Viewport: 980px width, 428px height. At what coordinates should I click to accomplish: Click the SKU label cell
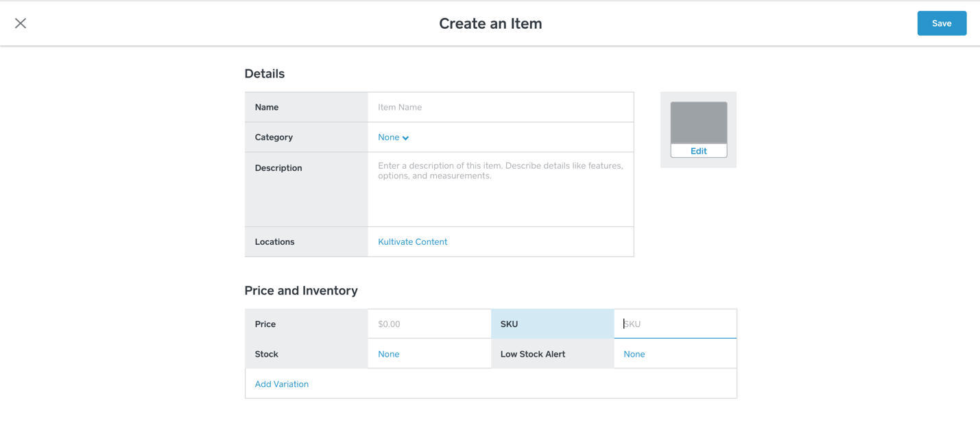click(x=509, y=324)
